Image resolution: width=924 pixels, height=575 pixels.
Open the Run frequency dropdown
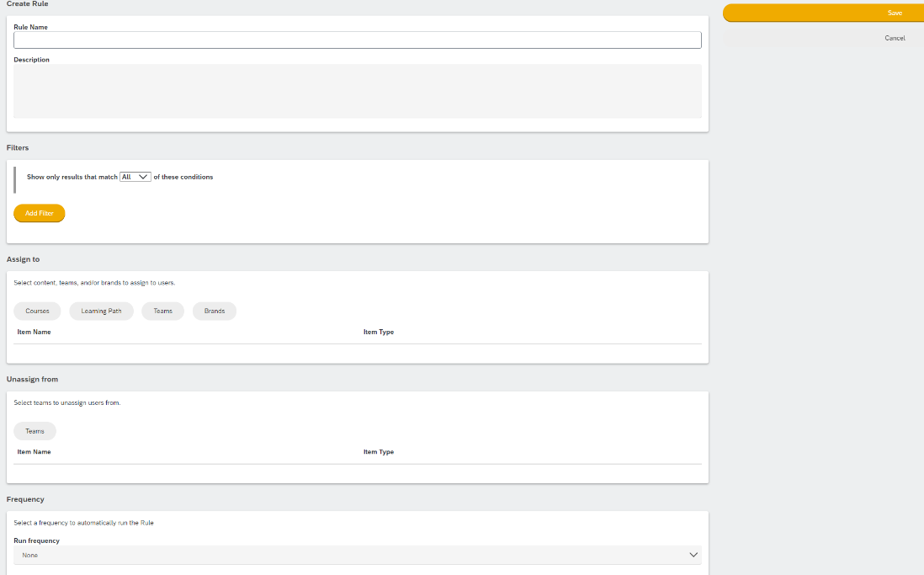[x=357, y=555]
